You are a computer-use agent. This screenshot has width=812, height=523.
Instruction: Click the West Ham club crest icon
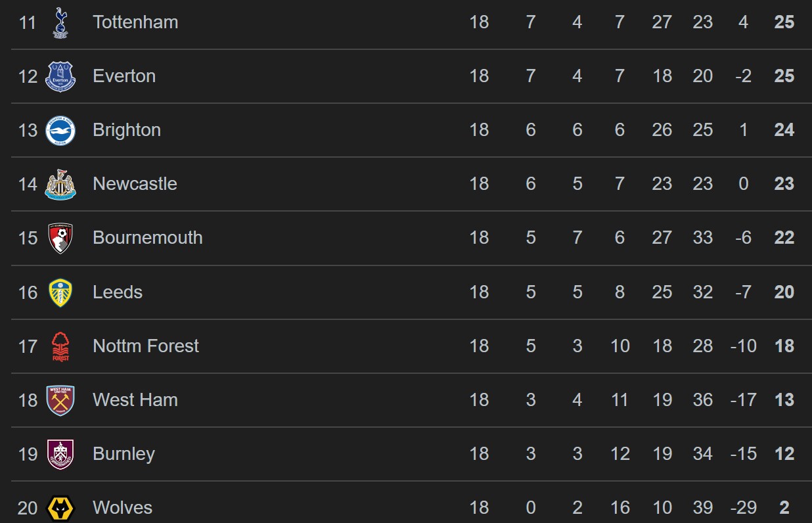(x=60, y=400)
